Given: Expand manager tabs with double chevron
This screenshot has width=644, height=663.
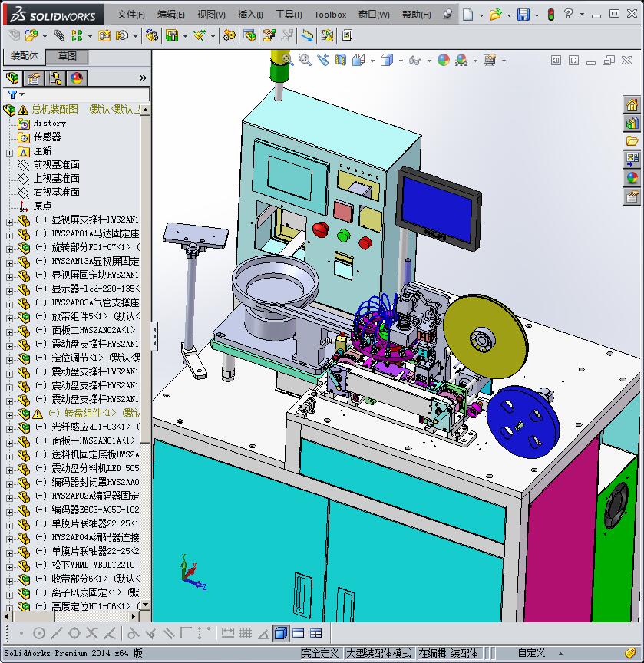Looking at the screenshot, I should [143, 78].
